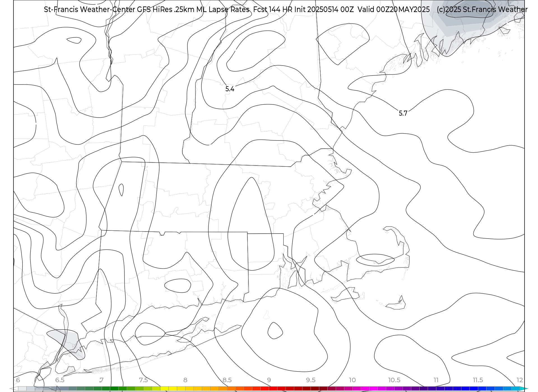Click the colorbar label 6.5
The height and width of the screenshot is (392, 538).
(60, 380)
